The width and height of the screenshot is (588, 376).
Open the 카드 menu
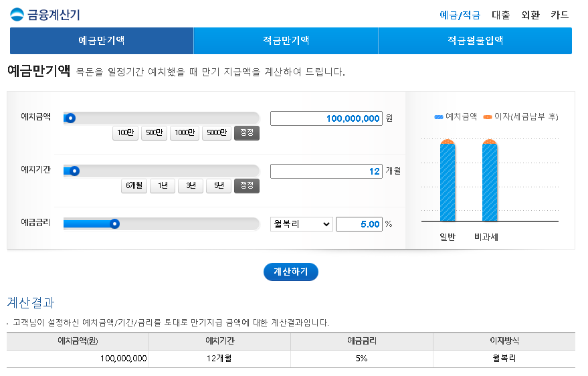point(559,15)
